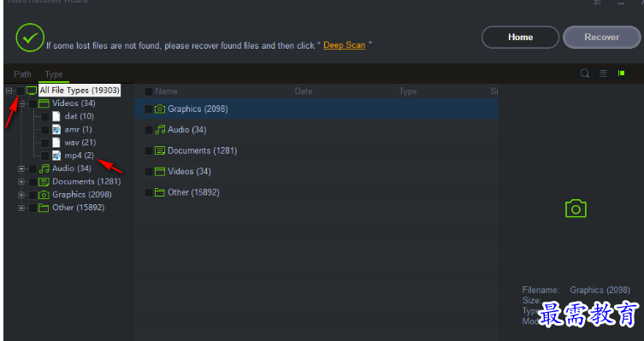Open the Deep Scan link
This screenshot has height=341, width=644.
pos(344,45)
